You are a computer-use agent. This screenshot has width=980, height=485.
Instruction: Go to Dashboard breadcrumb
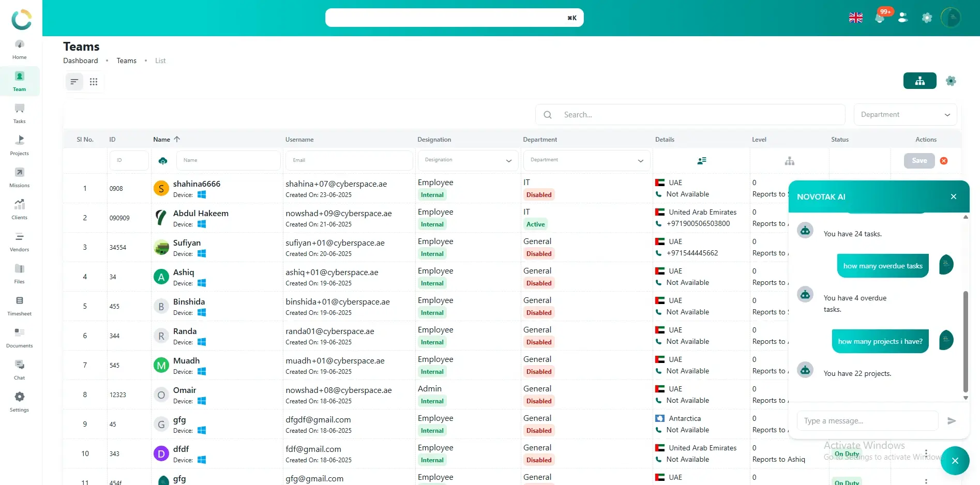click(x=80, y=61)
